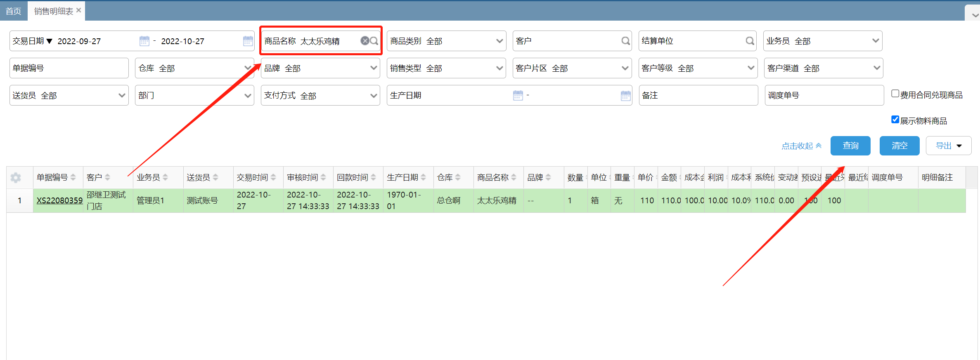This screenshot has width=980, height=360.
Task: Open 生产日期 end calendar icon
Action: coord(625,95)
